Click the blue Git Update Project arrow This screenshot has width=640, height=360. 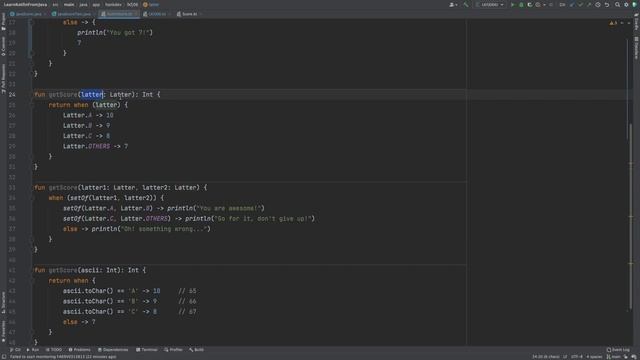pos(572,4)
